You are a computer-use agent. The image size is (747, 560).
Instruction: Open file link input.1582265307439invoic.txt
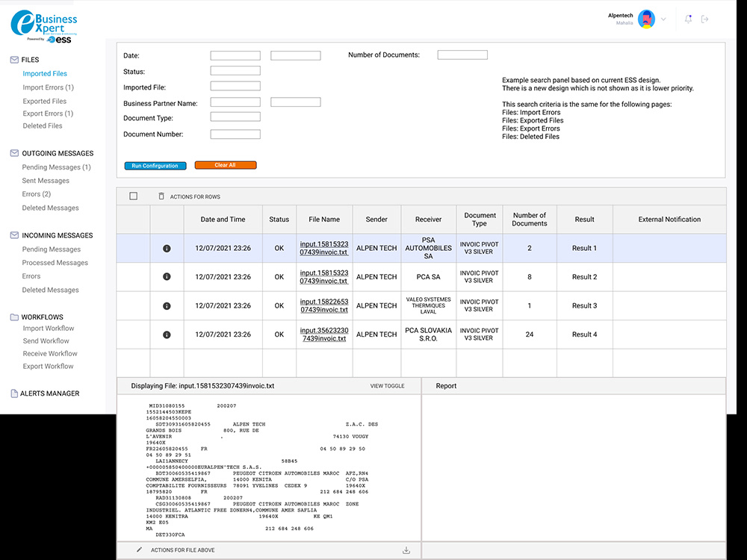coord(324,305)
